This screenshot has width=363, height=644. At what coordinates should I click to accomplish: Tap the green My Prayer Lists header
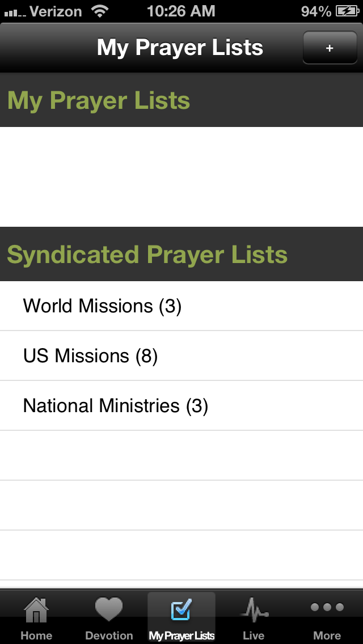(x=99, y=100)
